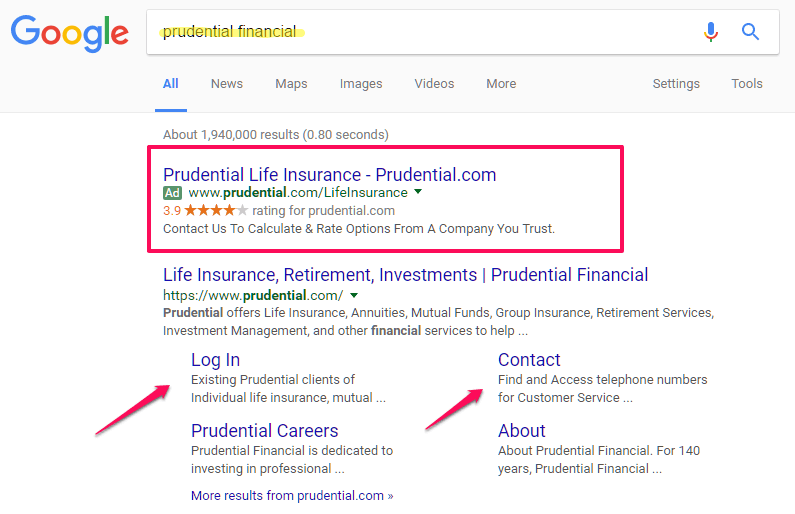Expand the ad URL dropdown arrow
Screen dimensions: 795x514
pos(418,192)
